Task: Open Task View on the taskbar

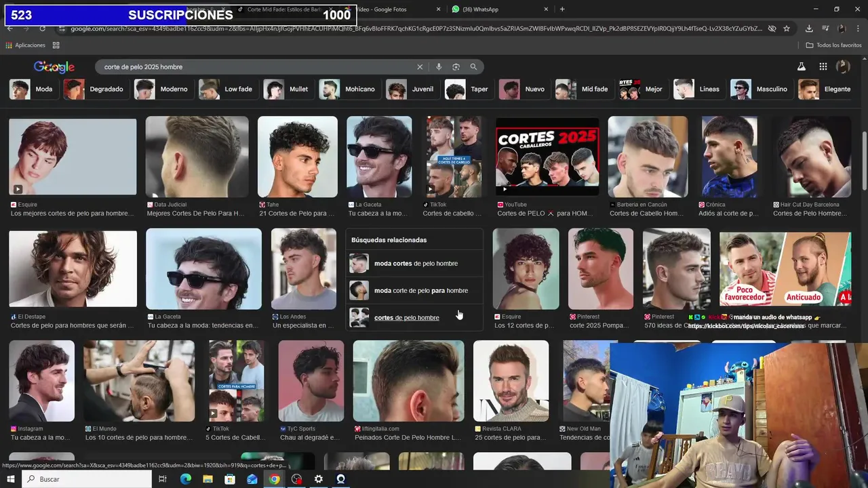Action: point(163,479)
